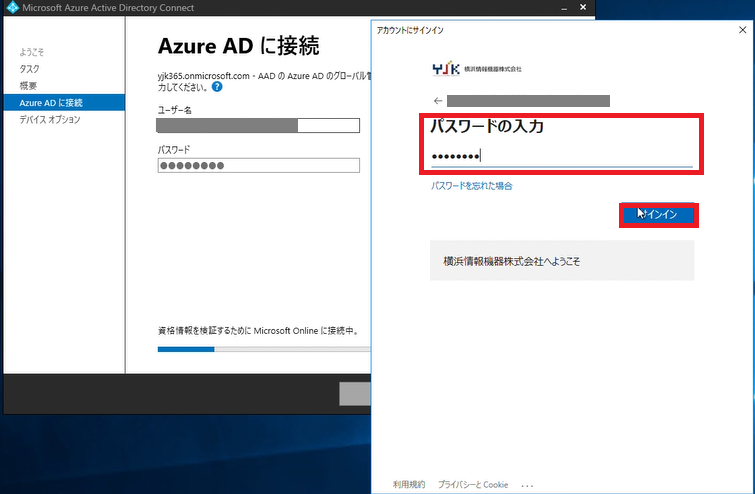Click the 横浜情報機器株式会社へようこそ message

pos(512,261)
